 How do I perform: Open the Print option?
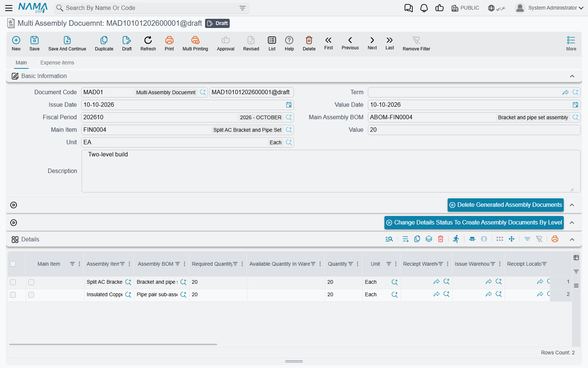pos(169,43)
